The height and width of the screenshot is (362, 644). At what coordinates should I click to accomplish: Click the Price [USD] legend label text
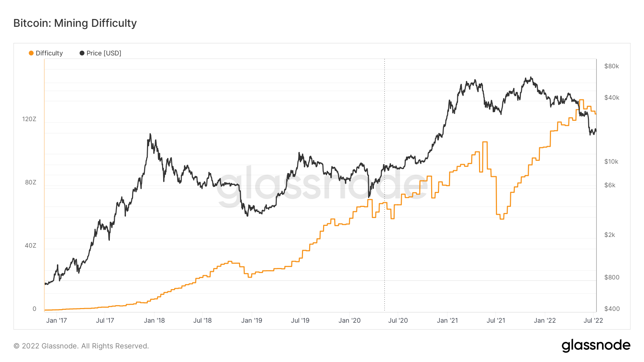tap(104, 53)
